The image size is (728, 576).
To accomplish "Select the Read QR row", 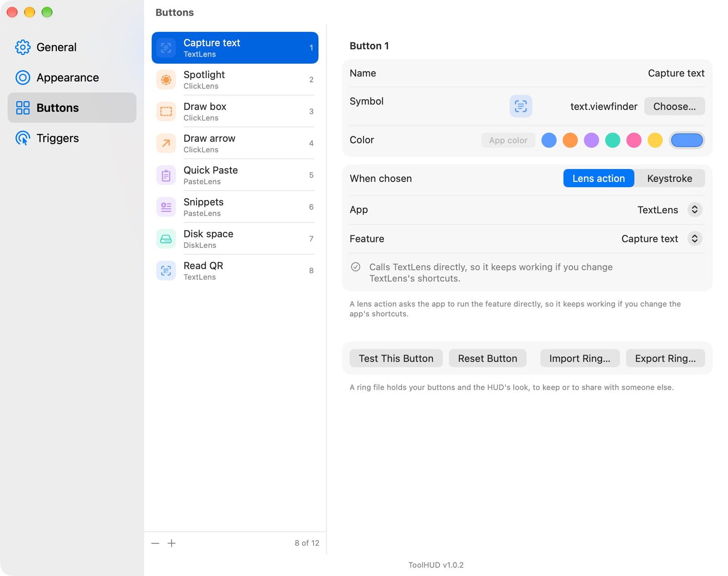I will point(235,270).
